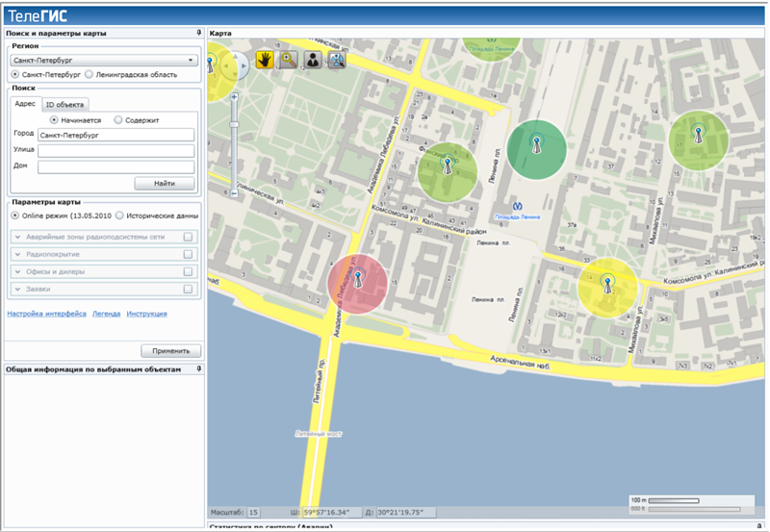770x532 pixels.
Task: Open the Легенда link
Action: pos(106,314)
